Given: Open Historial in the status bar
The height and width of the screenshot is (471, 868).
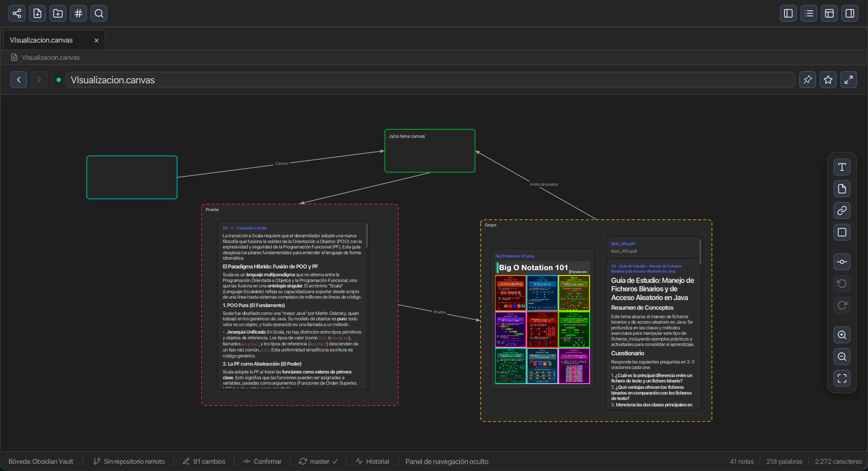Looking at the screenshot, I should [x=372, y=462].
